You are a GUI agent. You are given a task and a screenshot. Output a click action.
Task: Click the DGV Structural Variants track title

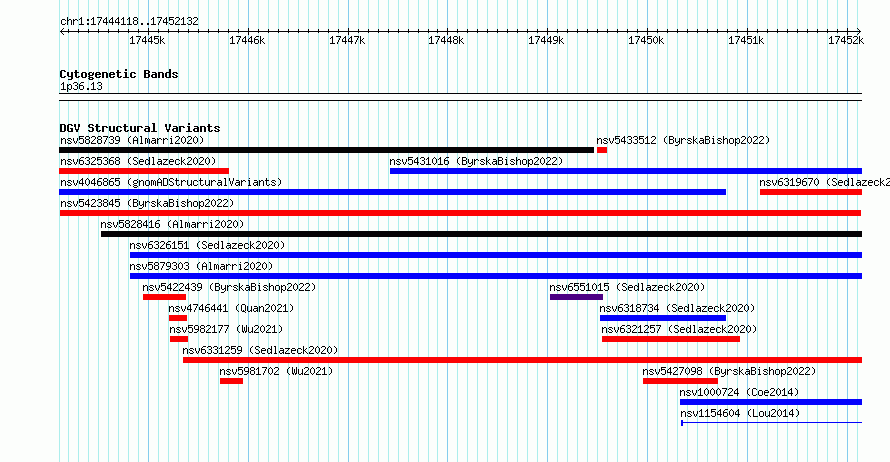click(140, 128)
